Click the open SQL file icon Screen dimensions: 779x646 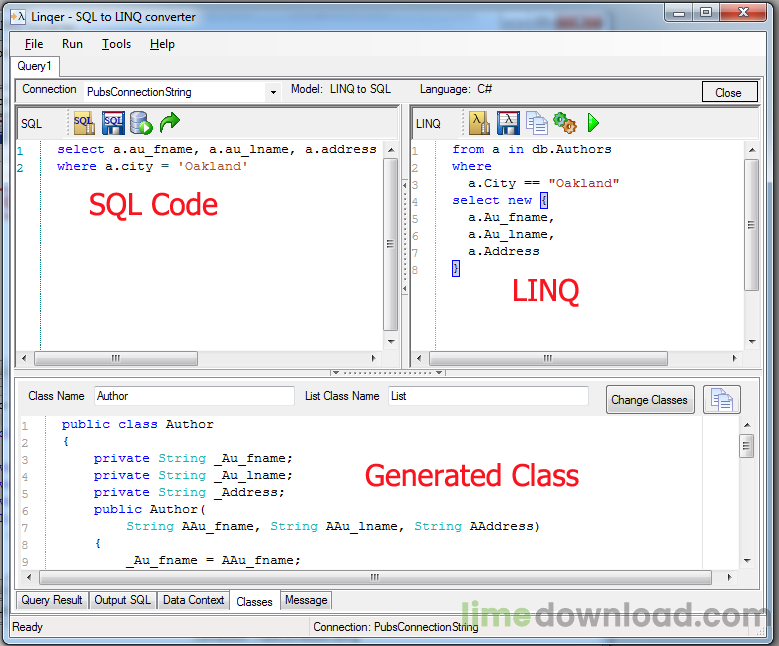pyautogui.click(x=83, y=123)
